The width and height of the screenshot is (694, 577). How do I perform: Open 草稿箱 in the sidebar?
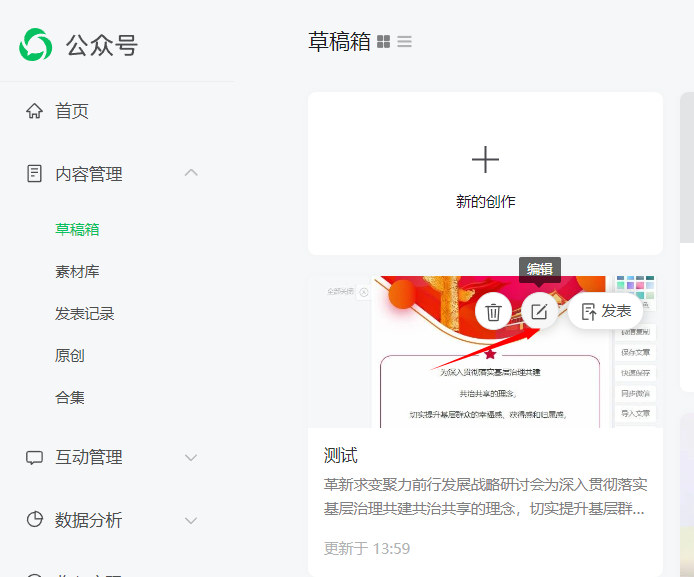pyautogui.click(x=77, y=230)
